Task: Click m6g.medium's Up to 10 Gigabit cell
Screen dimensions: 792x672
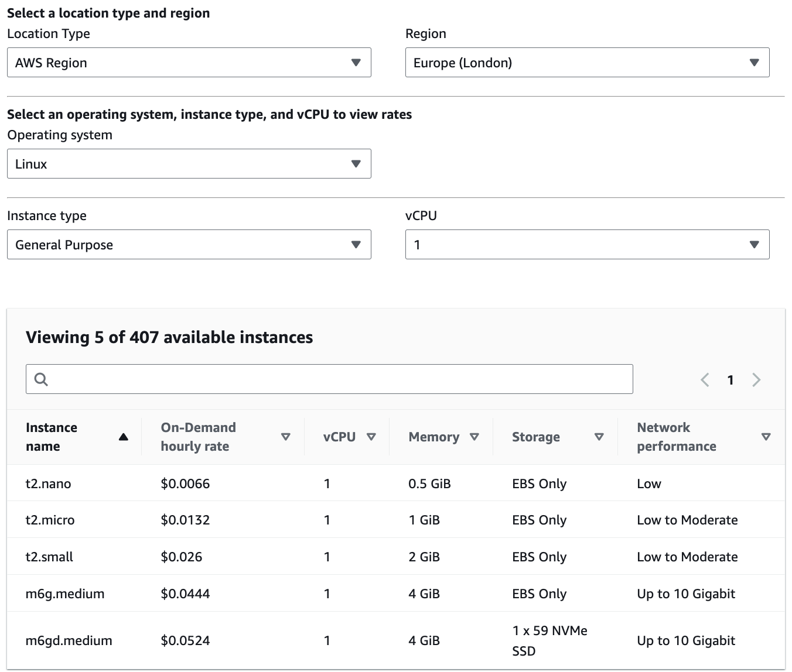Action: tap(686, 594)
